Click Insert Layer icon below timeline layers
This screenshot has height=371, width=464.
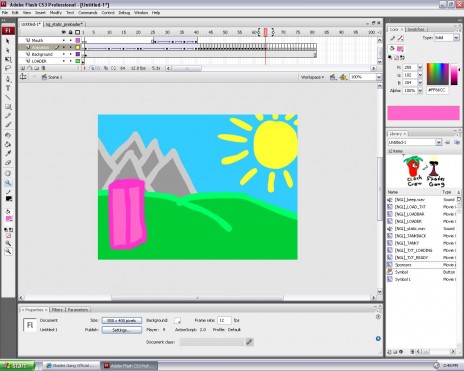(x=23, y=68)
